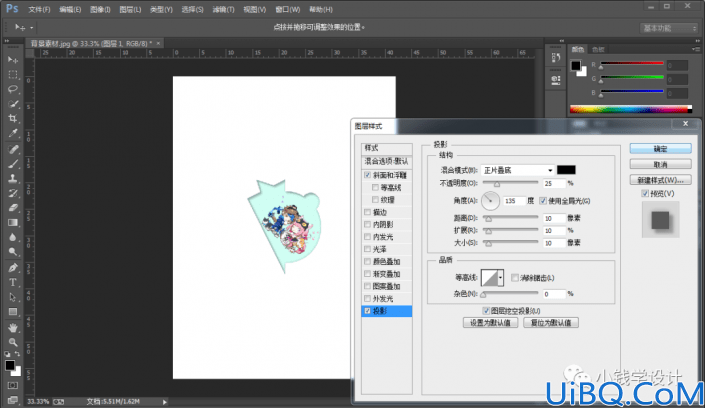This screenshot has height=408, width=705.
Task: Uncheck the 斜面和浮雕 style checkbox
Action: (x=367, y=175)
